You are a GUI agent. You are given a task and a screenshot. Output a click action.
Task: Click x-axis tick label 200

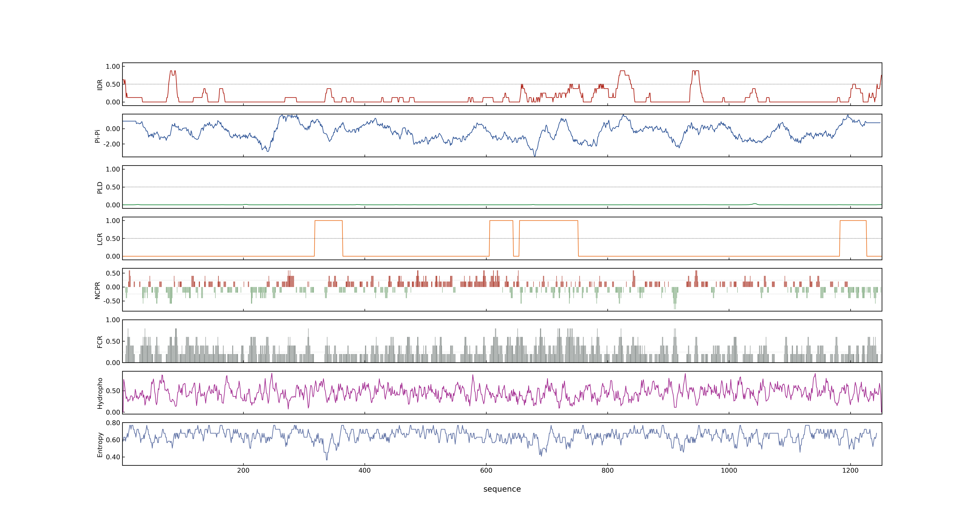(244, 470)
